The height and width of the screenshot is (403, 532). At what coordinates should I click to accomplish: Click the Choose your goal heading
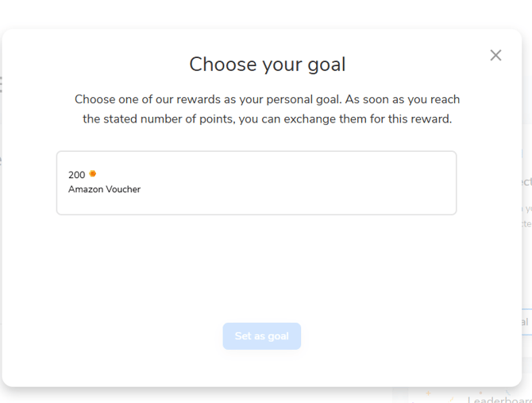[x=267, y=64]
